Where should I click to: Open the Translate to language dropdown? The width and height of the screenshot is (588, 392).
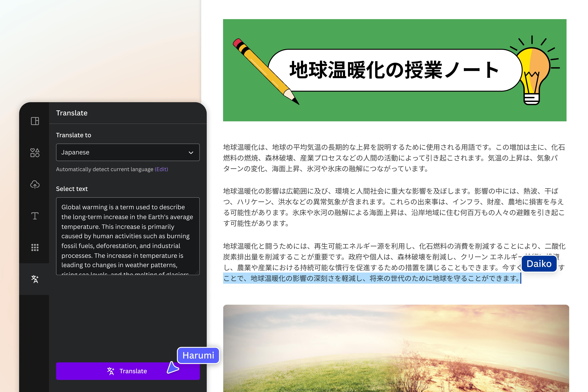[128, 152]
